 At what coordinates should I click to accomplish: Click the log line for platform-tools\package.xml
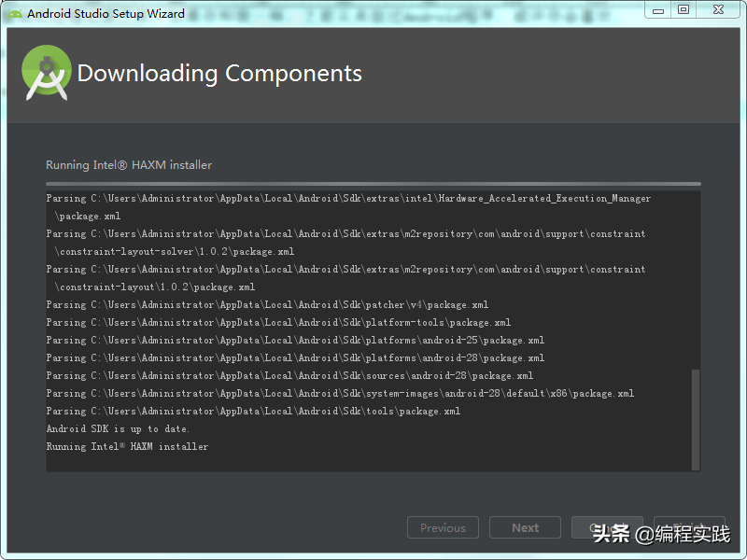click(278, 322)
